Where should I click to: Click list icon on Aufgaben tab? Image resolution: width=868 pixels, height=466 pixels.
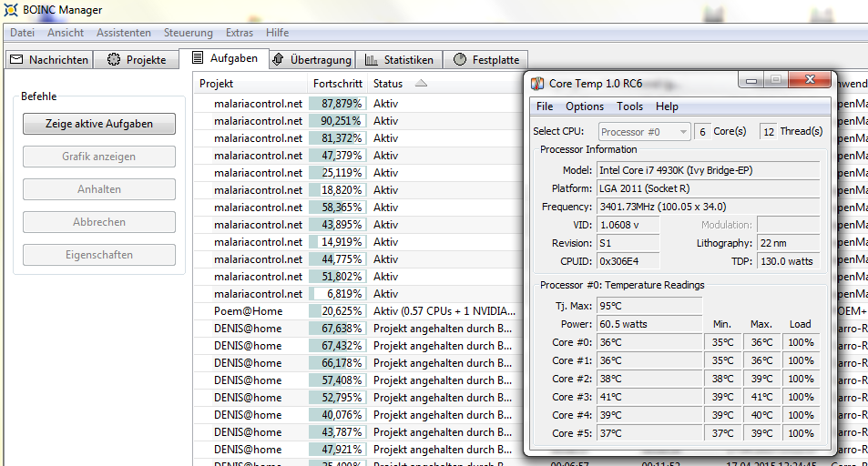[x=198, y=57]
